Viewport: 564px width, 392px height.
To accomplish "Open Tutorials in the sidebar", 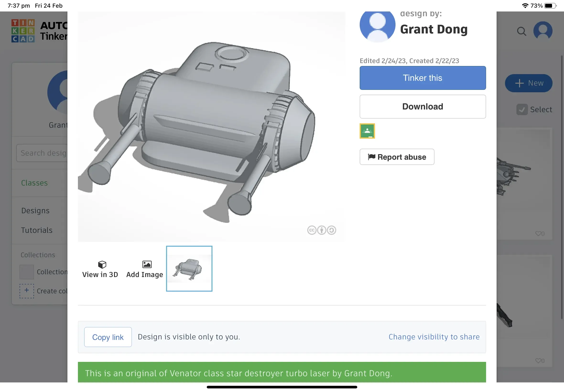I will point(37,230).
